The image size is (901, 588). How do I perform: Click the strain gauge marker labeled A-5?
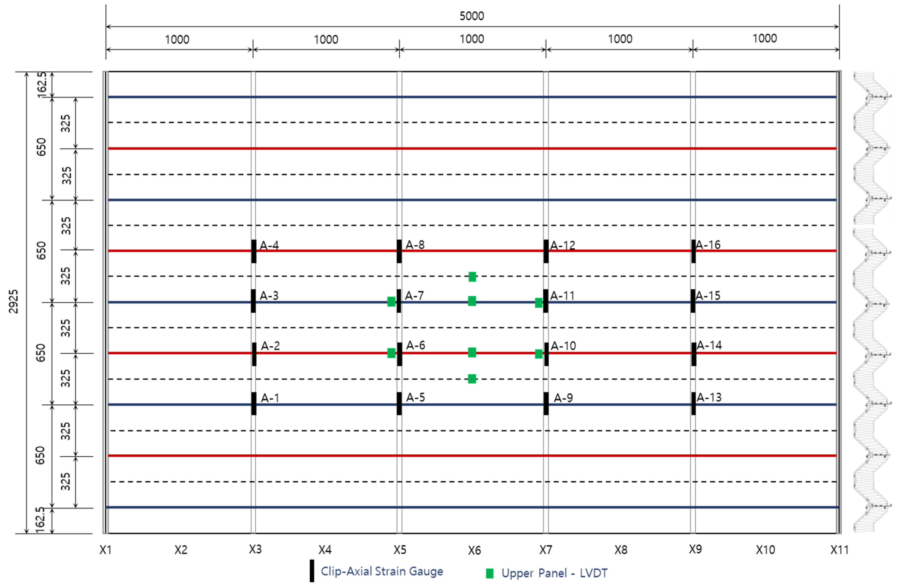coord(399,404)
